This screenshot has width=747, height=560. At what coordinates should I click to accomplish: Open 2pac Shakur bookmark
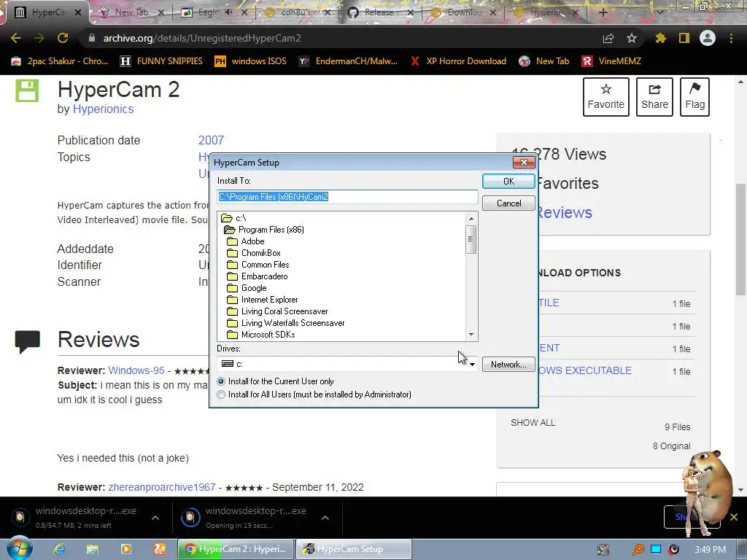point(60,61)
